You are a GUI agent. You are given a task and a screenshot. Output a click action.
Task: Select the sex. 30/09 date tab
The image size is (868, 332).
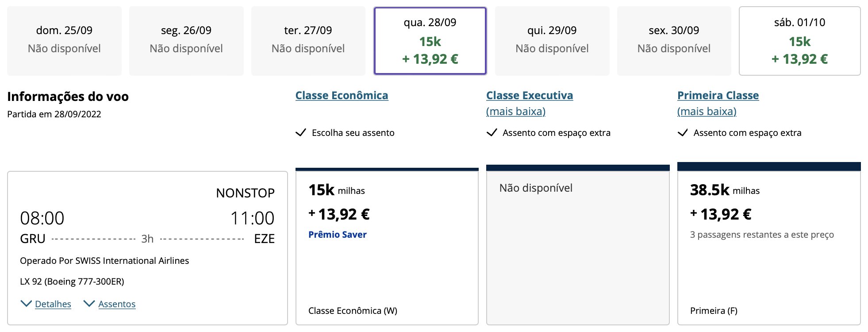[x=674, y=41]
